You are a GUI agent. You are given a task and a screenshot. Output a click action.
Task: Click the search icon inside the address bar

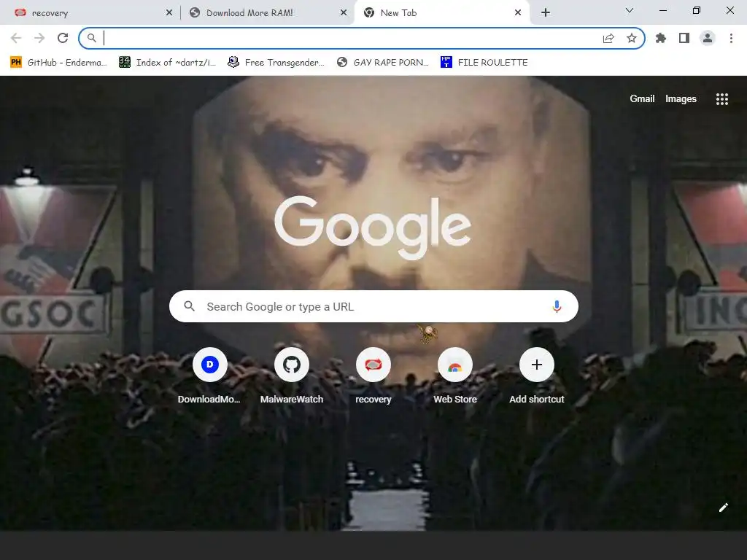[91, 38]
